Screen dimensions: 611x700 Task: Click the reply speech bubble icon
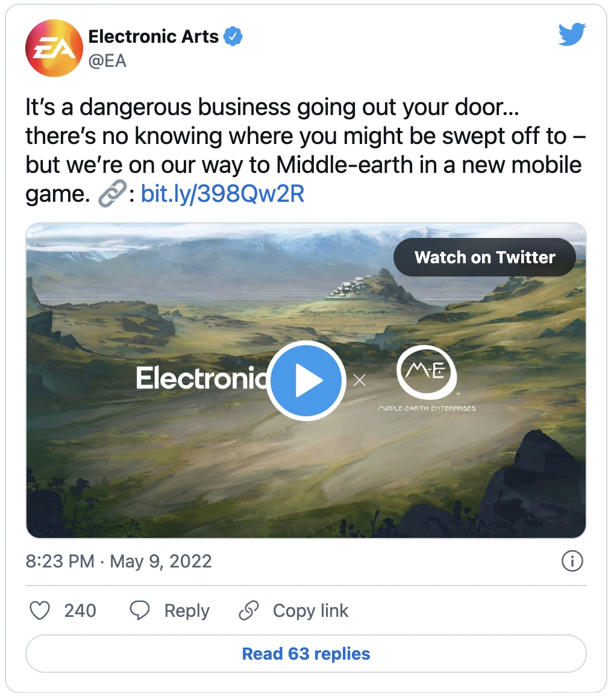140,611
